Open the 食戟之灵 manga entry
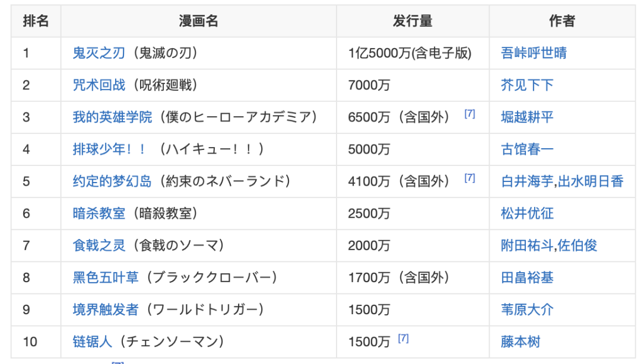 99,245
